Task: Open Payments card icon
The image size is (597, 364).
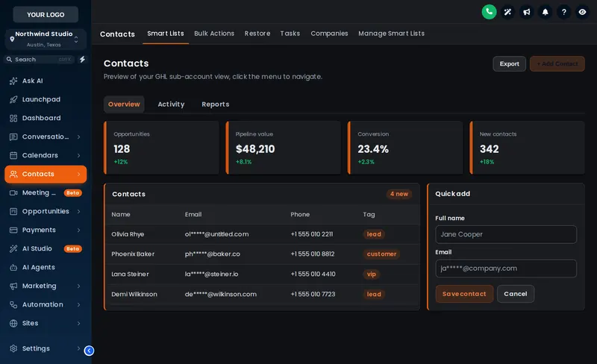Action: 13,230
